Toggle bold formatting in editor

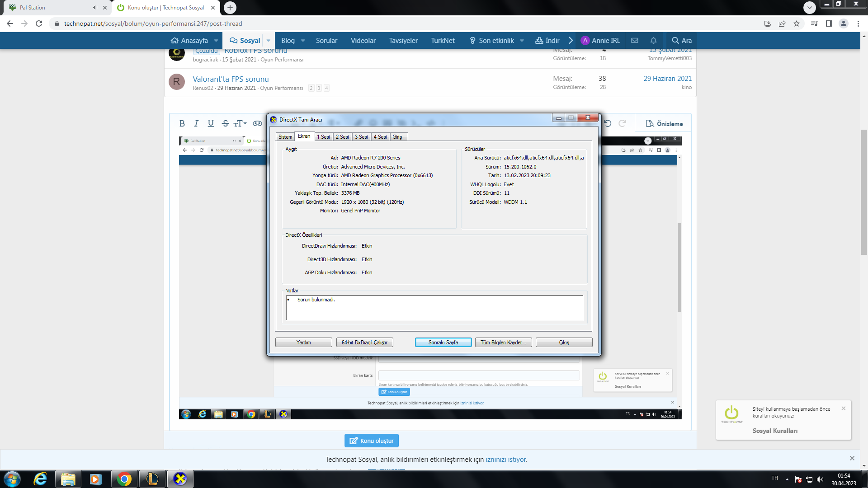182,123
